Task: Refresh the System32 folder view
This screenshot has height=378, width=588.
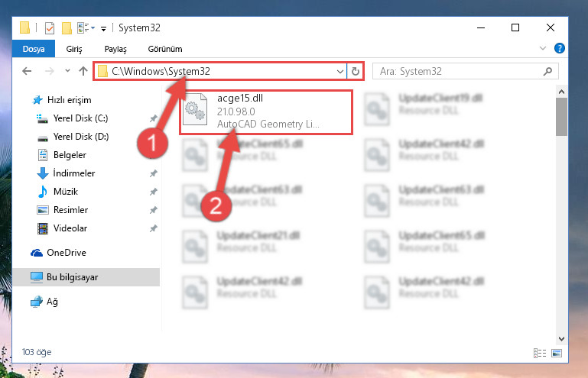Action: click(x=355, y=71)
